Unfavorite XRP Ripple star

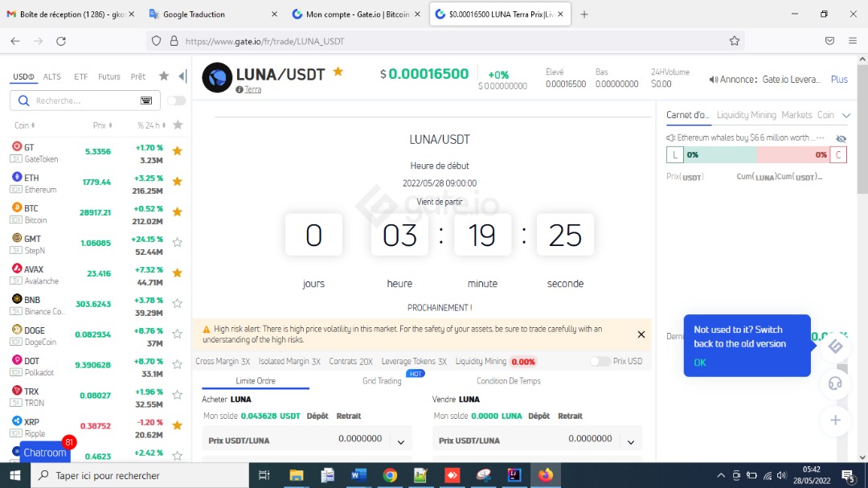pos(177,425)
